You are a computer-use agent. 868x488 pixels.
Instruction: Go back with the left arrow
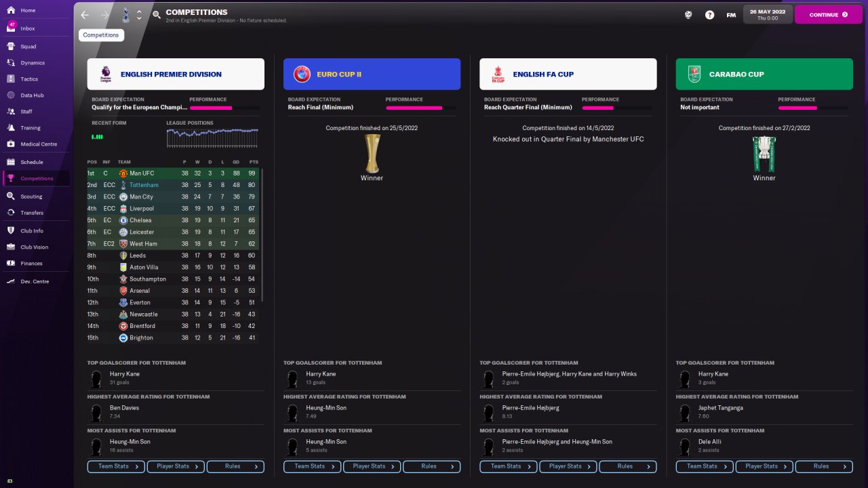pos(85,15)
